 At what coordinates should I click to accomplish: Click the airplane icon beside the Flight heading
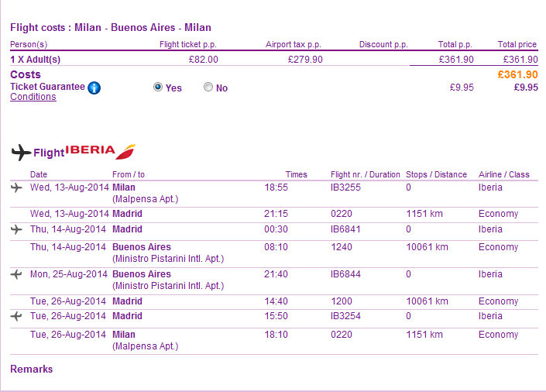tap(21, 152)
